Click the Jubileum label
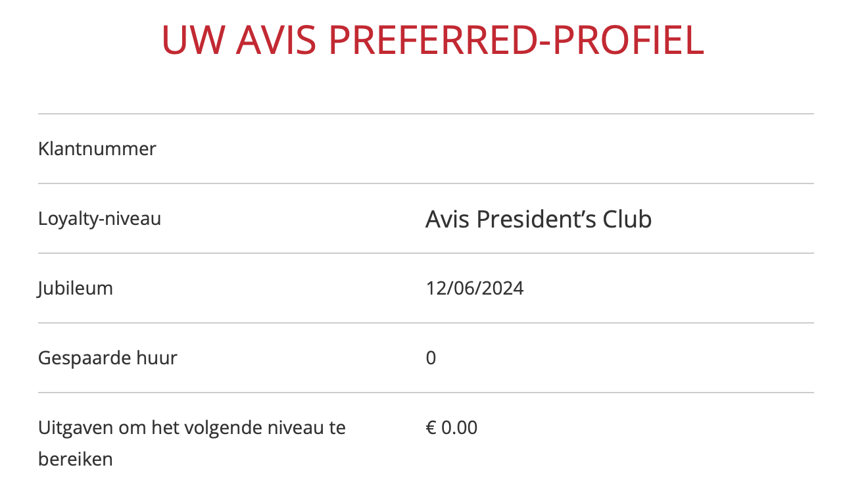Image resolution: width=868 pixels, height=484 pixels. 76,288
